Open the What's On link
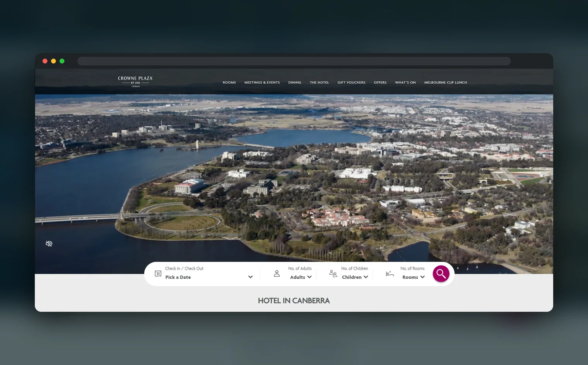The width and height of the screenshot is (588, 365). [405, 82]
